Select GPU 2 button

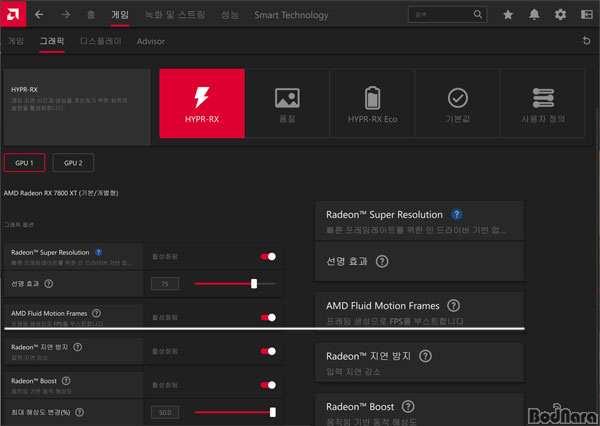tap(73, 163)
